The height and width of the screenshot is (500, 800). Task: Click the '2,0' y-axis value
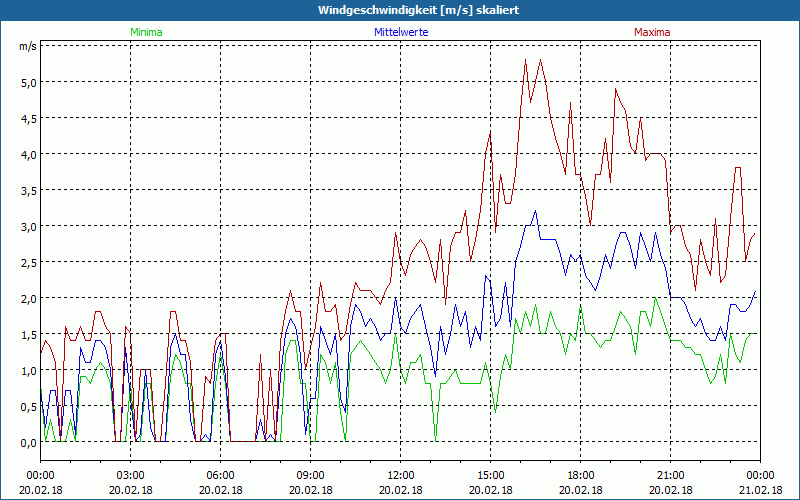(28, 298)
